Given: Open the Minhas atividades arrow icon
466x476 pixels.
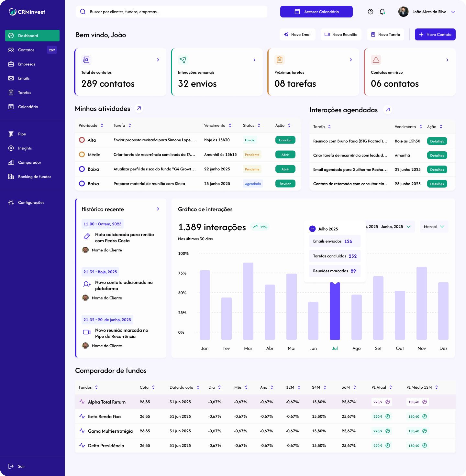Looking at the screenshot, I should click(139, 109).
